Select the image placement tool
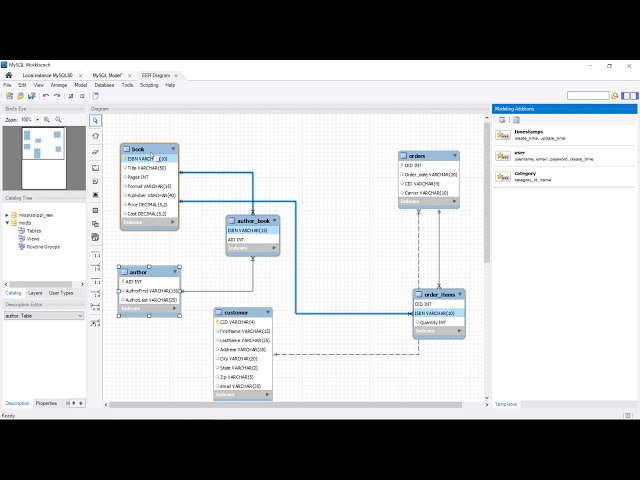This screenshot has width=640, height=480. click(x=96, y=195)
